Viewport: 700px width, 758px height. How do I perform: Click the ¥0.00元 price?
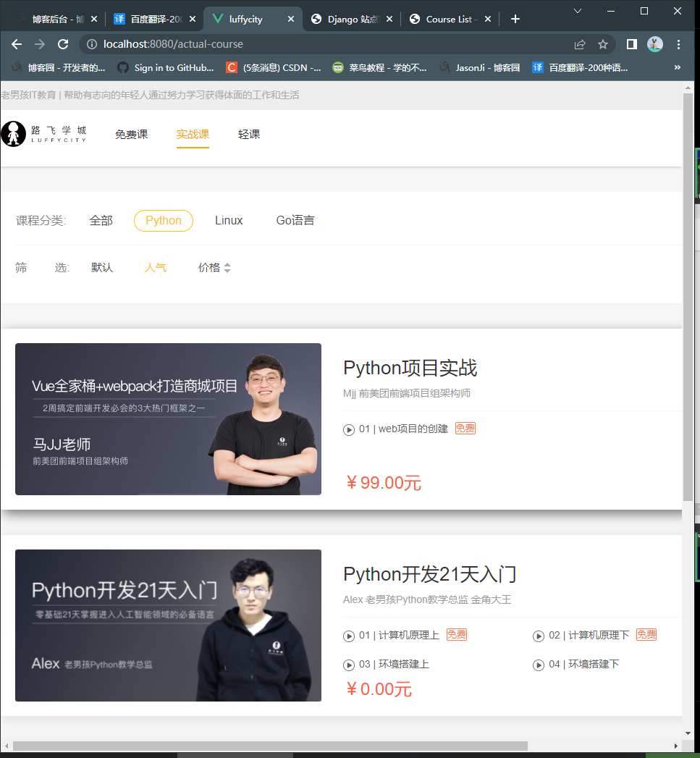click(379, 689)
